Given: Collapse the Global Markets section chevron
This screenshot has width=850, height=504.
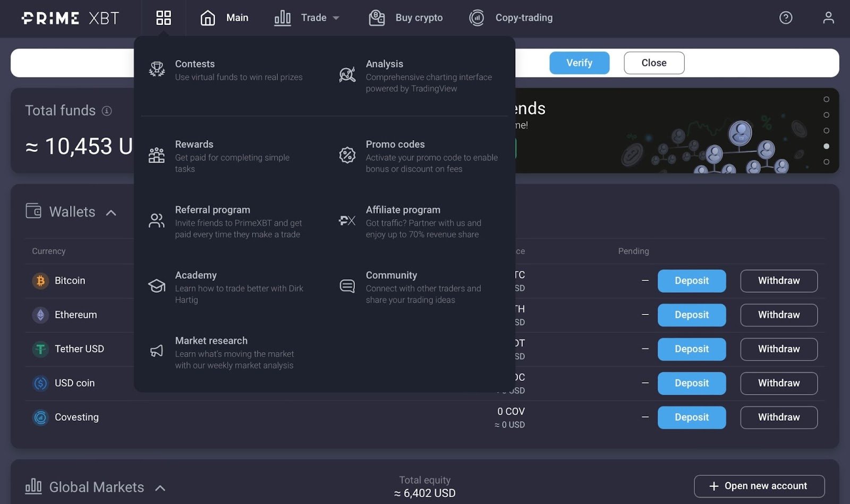Looking at the screenshot, I should (x=160, y=488).
